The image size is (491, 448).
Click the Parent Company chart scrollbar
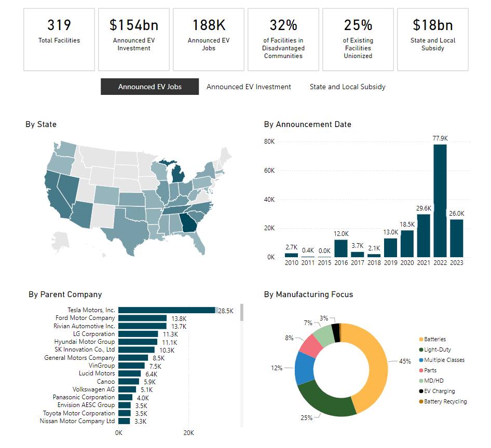point(241,313)
